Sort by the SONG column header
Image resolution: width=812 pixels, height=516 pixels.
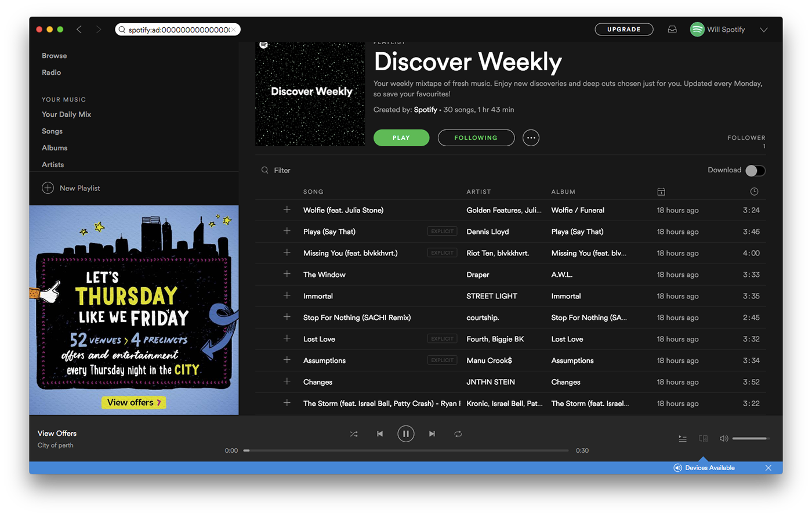(313, 192)
